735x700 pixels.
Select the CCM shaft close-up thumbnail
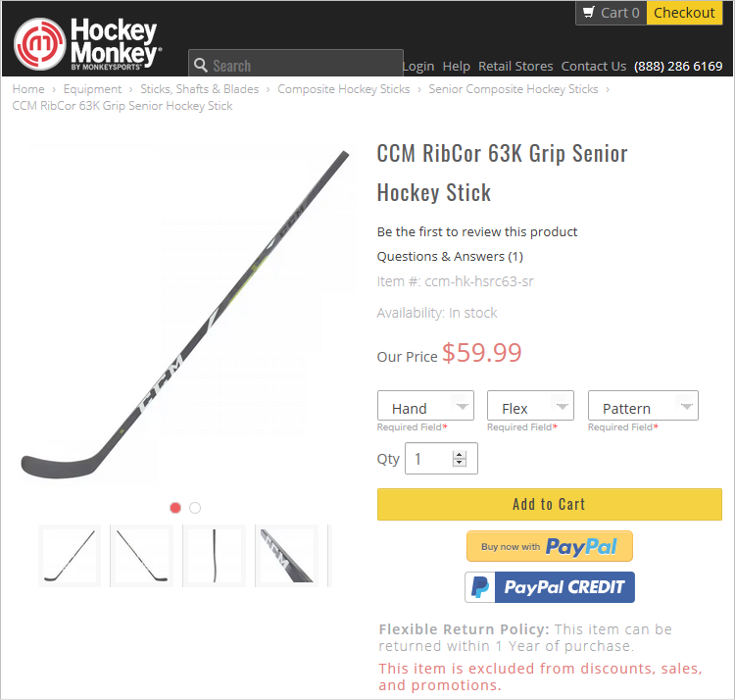pos(287,556)
